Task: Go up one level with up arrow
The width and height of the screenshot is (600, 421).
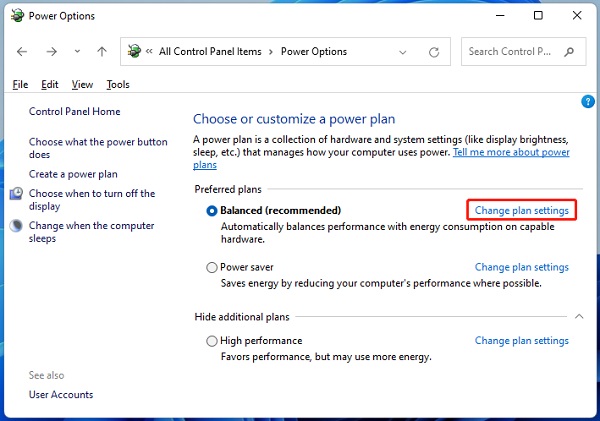Action: tap(102, 51)
